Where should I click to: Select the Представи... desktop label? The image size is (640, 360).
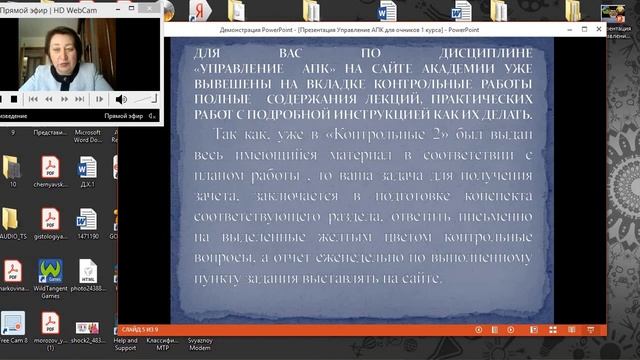click(x=50, y=132)
